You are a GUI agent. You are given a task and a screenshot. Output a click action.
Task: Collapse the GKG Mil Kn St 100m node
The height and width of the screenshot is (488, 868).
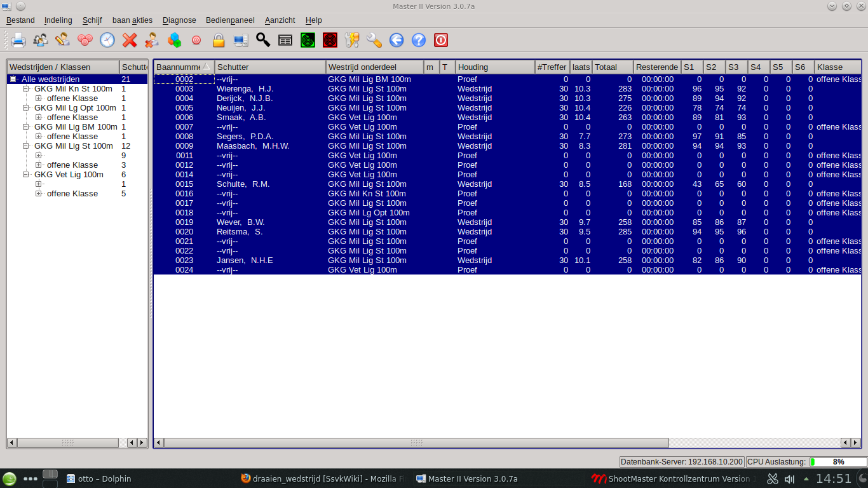(26, 89)
